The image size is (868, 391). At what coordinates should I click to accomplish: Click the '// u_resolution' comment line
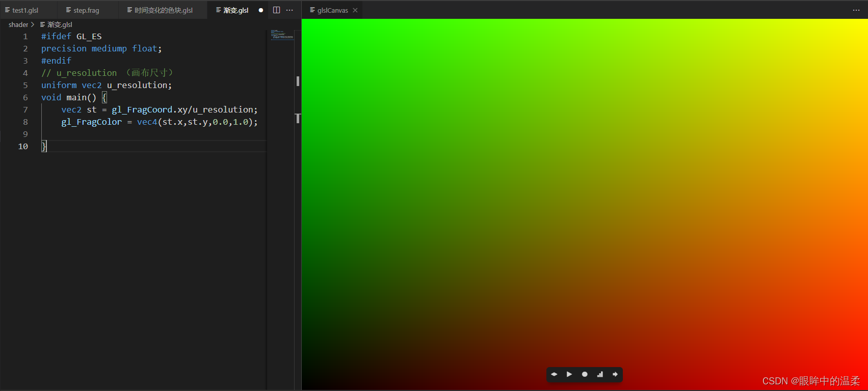[x=107, y=73]
